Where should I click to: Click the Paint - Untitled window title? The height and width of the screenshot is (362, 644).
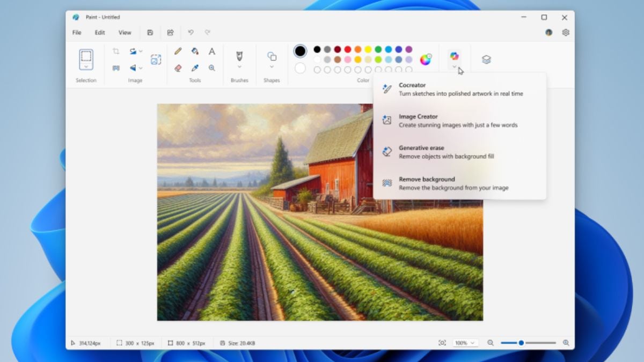click(x=103, y=17)
